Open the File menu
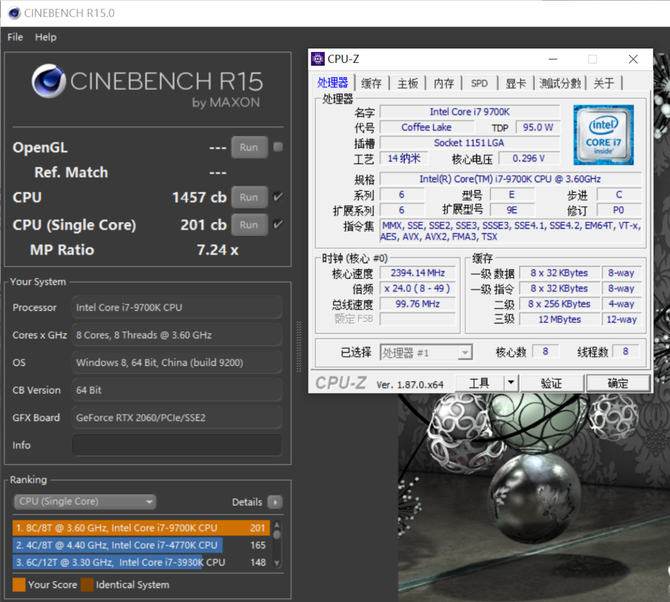The image size is (670, 602). [x=15, y=37]
